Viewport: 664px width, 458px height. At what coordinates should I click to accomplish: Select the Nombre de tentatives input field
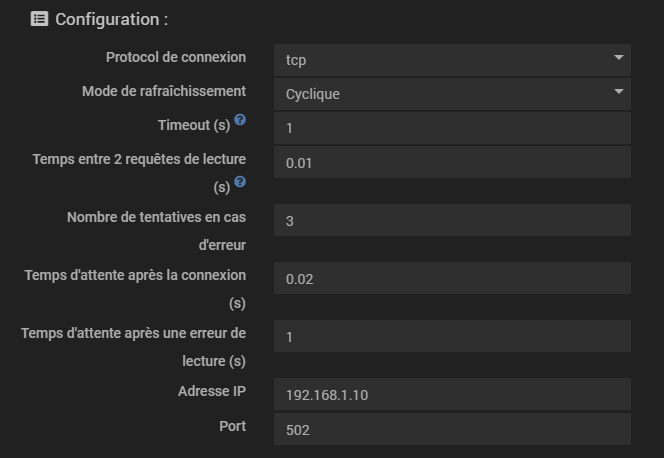point(451,221)
